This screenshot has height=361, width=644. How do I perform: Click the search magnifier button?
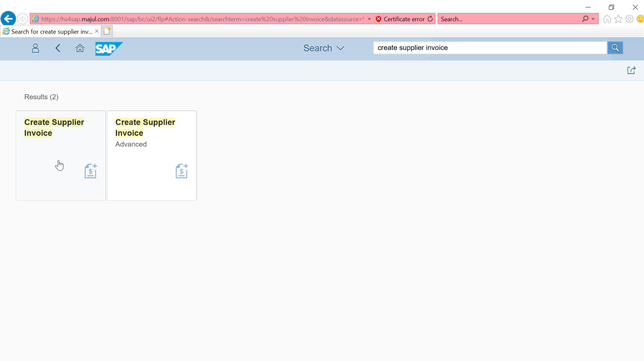tap(615, 48)
